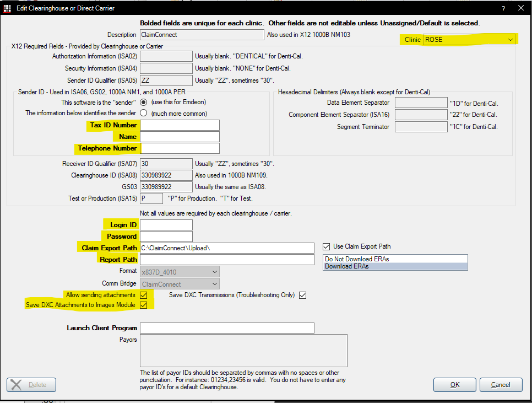Click the Delete button
Viewport: 532px width, 403px height.
click(x=31, y=385)
